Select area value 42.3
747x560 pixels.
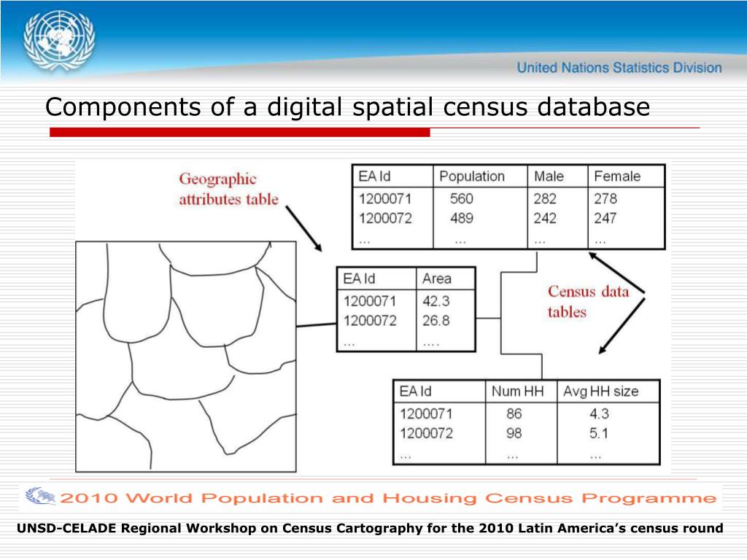[436, 301]
